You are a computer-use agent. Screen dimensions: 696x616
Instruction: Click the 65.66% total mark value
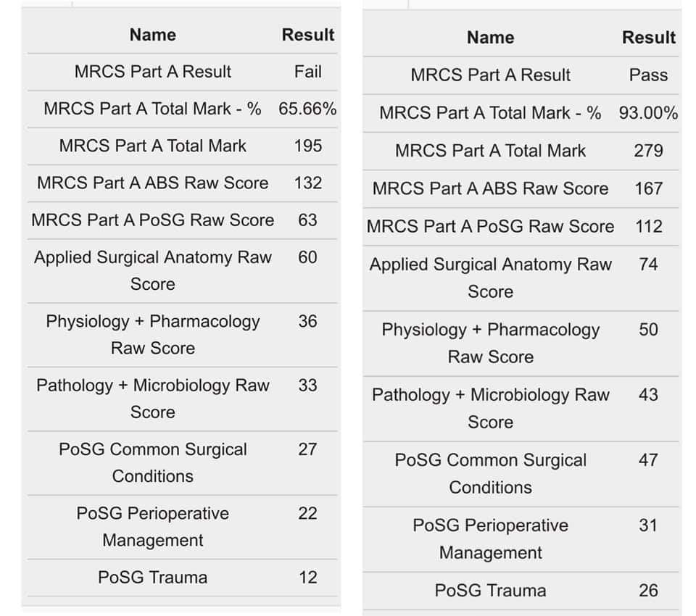(307, 109)
